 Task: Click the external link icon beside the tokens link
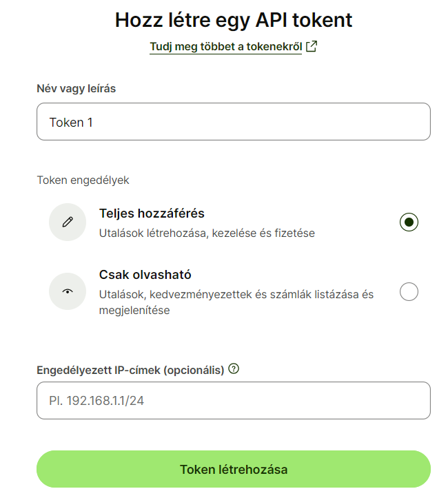312,47
